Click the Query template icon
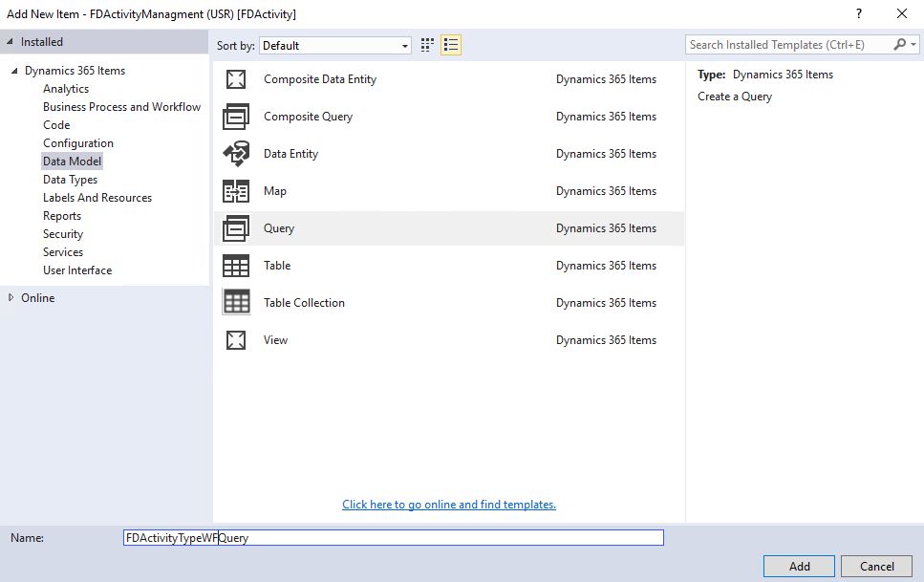Image resolution: width=924 pixels, height=582 pixels. tap(236, 228)
